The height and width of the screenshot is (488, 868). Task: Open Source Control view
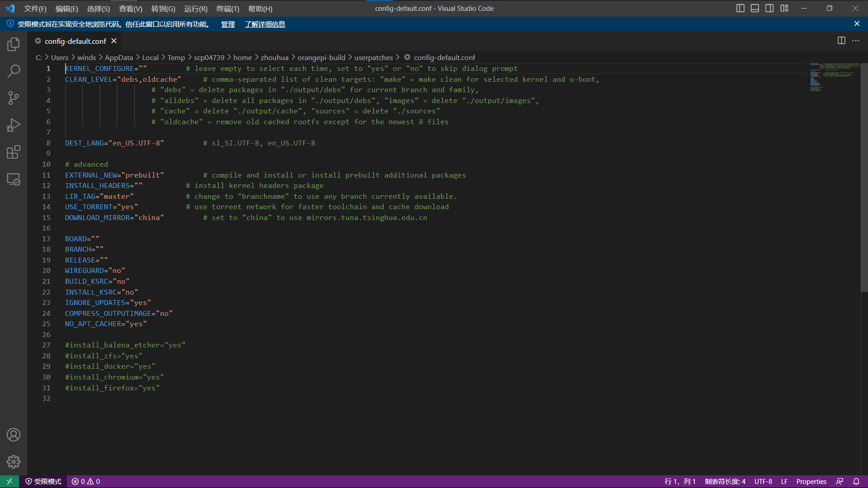pos(14,98)
